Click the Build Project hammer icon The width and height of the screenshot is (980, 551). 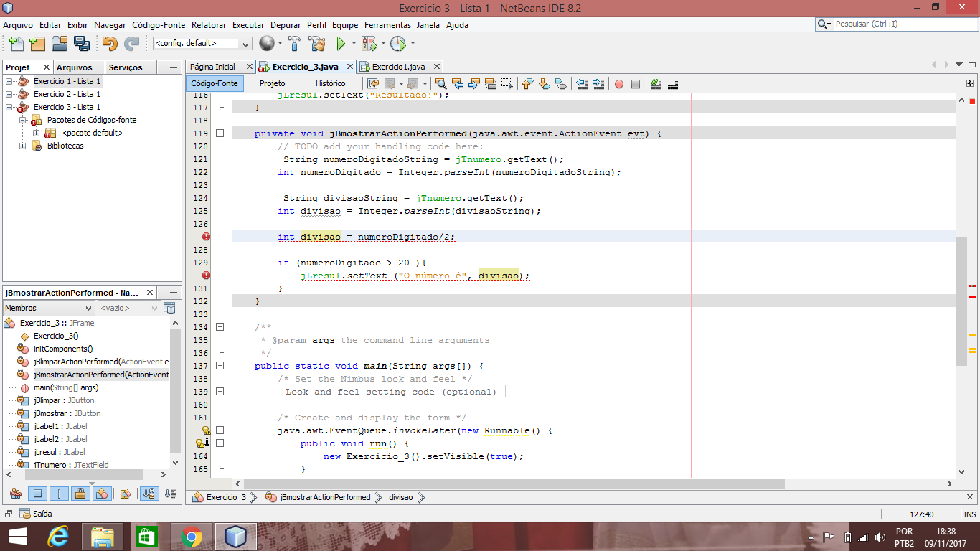click(x=294, y=44)
